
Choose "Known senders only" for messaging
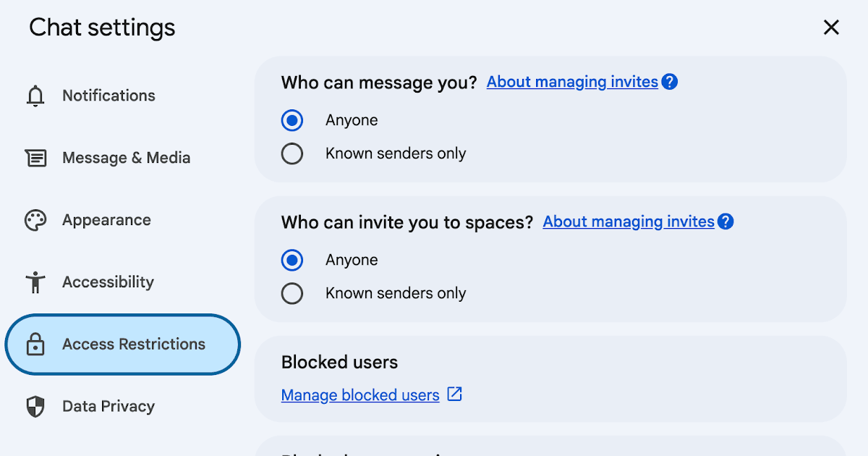coord(292,153)
